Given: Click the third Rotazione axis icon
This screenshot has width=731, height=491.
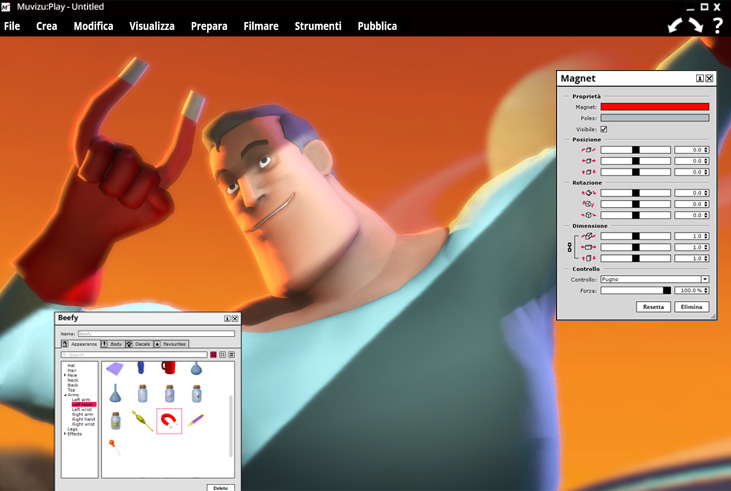Looking at the screenshot, I should [x=588, y=215].
